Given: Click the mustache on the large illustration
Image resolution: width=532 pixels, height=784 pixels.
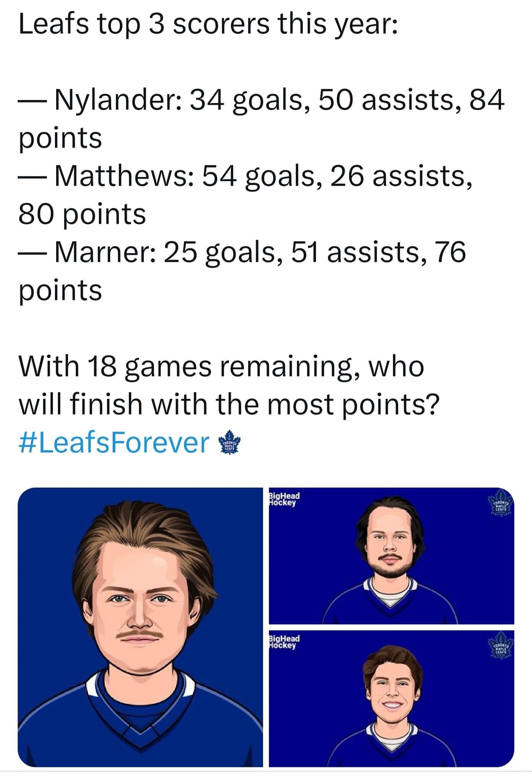Looking at the screenshot, I should coord(140,635).
